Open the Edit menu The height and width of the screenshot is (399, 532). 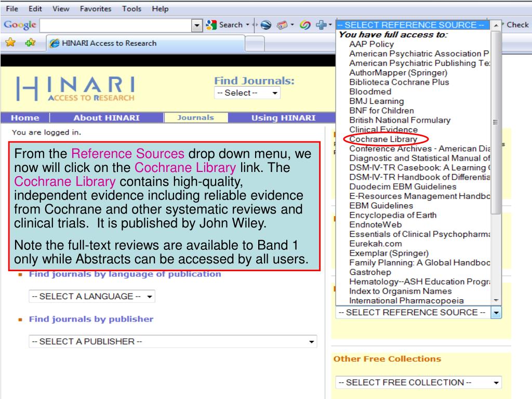(35, 9)
